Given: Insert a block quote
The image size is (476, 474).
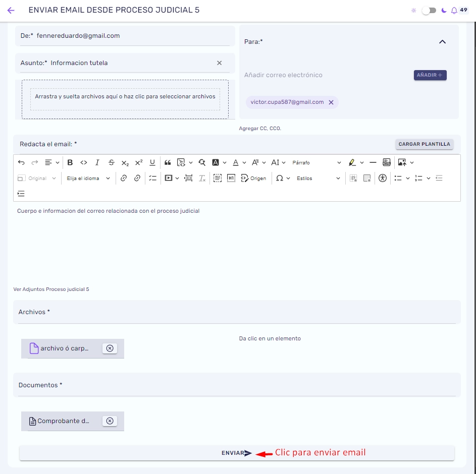Looking at the screenshot, I should click(168, 162).
